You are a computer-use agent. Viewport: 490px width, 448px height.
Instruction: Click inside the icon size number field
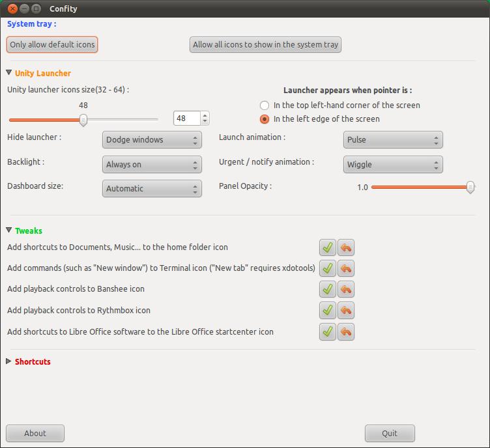pos(187,119)
